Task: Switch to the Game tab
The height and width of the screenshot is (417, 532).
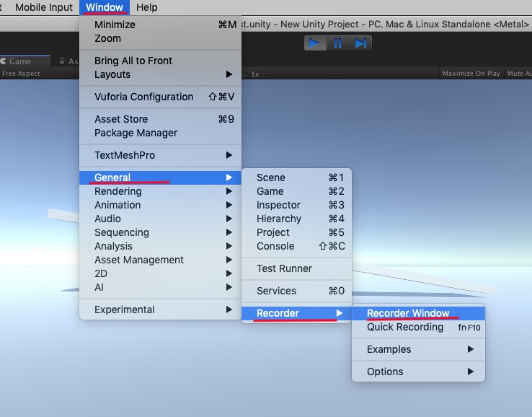Action: 24,61
